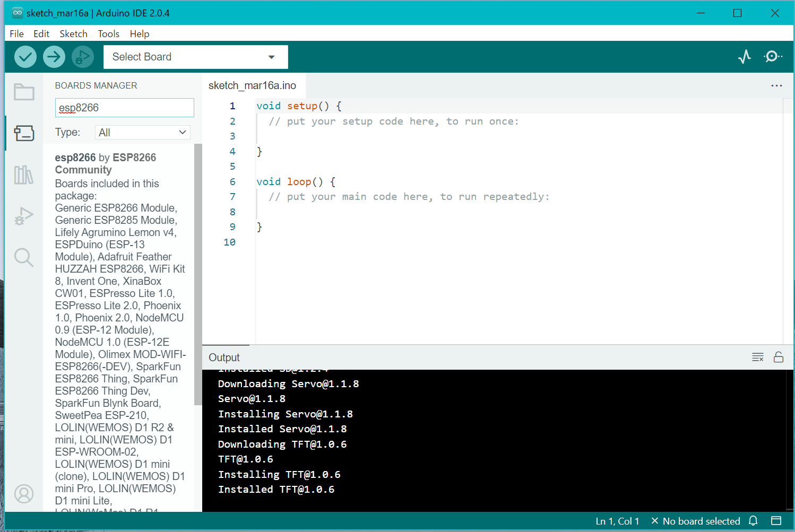The image size is (795, 532).
Task: Select the Boards Manager sidebar icon
Action: coord(23,133)
